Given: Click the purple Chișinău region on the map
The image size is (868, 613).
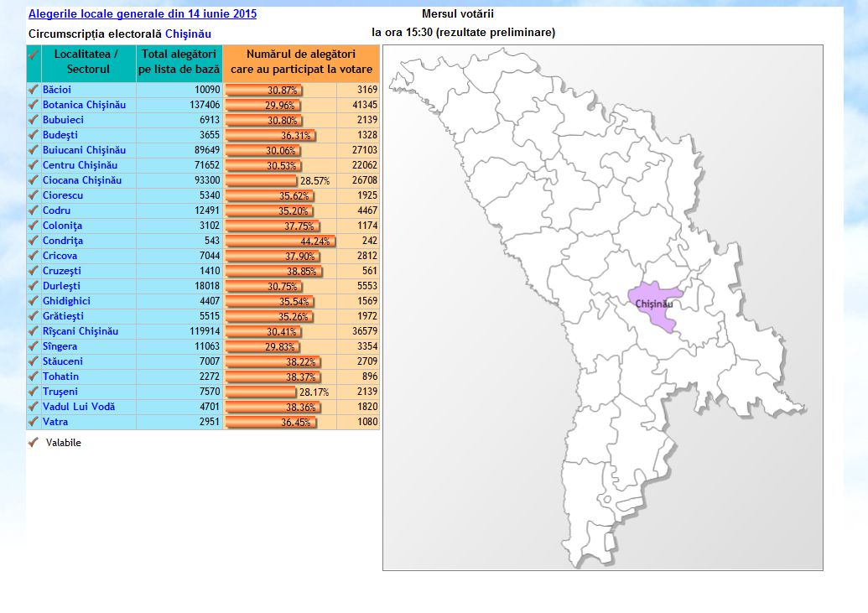Looking at the screenshot, I should click(654, 306).
